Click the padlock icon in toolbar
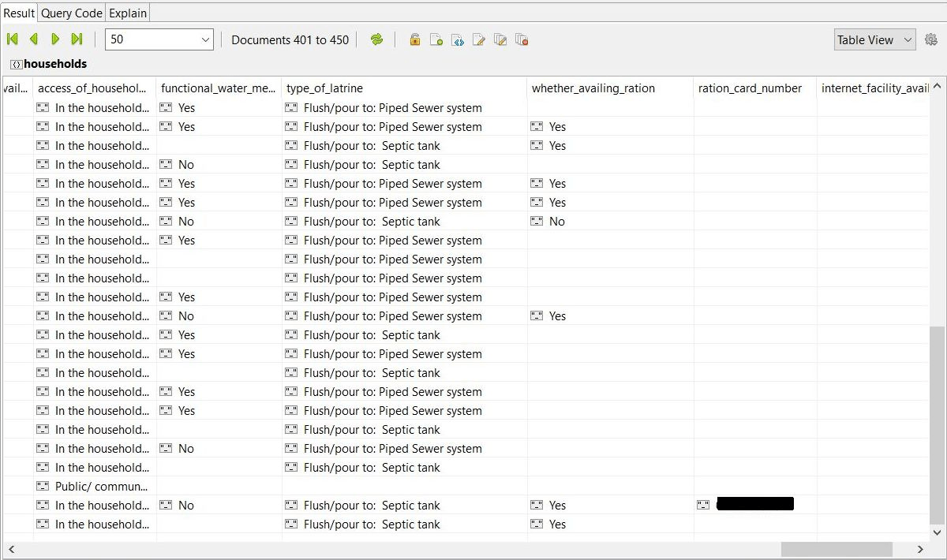947x560 pixels. pyautogui.click(x=414, y=39)
